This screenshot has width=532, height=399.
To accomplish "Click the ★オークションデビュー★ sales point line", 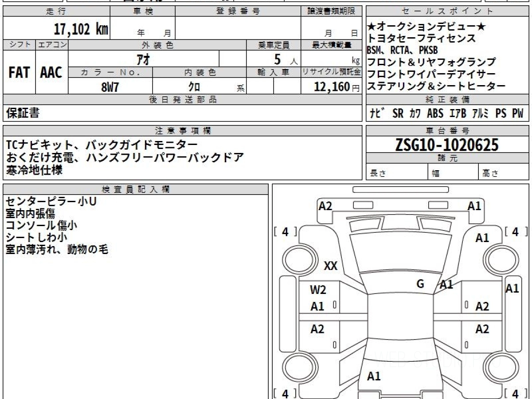I will (x=426, y=27).
